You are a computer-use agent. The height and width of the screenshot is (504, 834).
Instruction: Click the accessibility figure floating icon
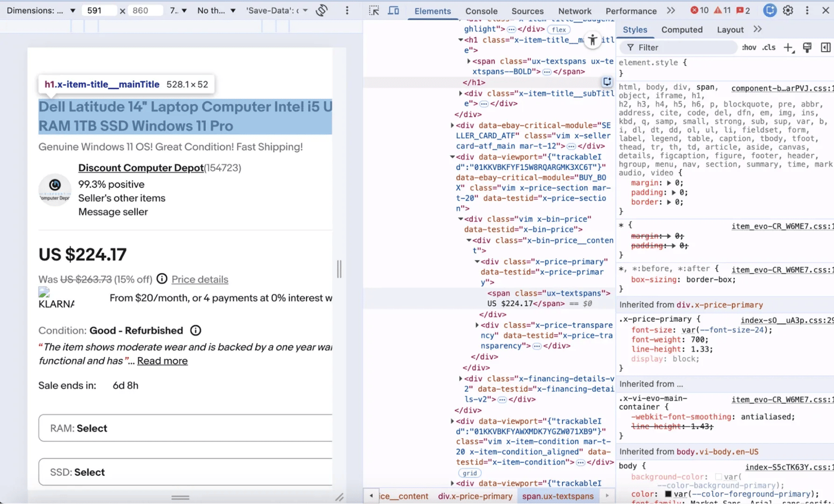point(592,40)
